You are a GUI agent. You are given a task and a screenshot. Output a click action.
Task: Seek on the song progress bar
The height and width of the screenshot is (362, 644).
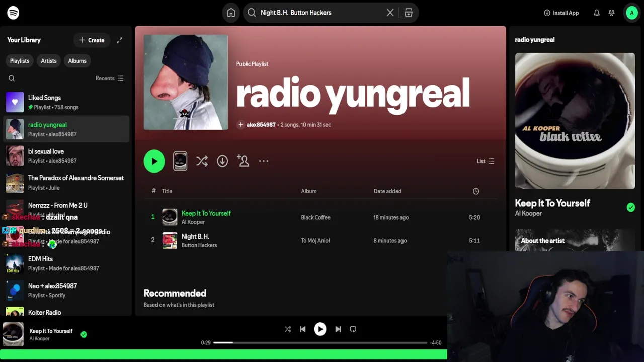(x=320, y=343)
